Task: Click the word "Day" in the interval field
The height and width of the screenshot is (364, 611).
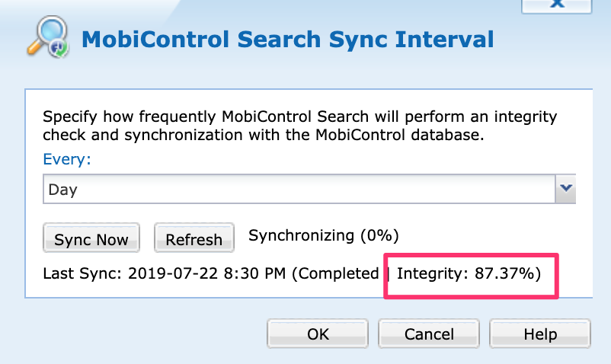Action: [62, 189]
